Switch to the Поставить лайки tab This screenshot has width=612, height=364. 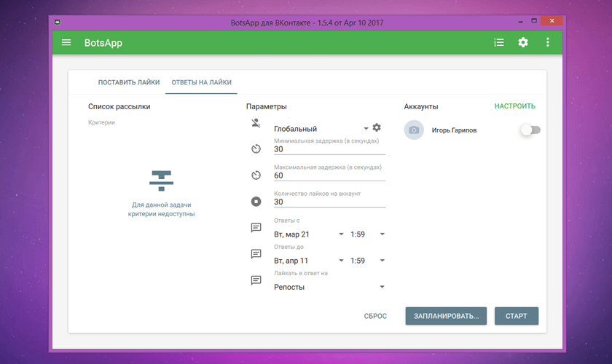tap(129, 82)
